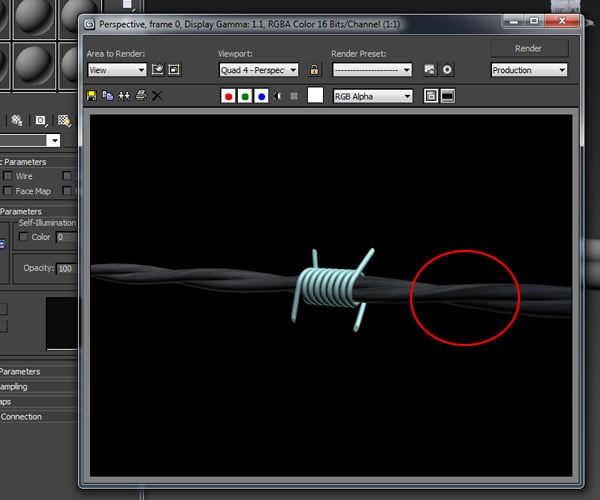Image resolution: width=600 pixels, height=500 pixels.
Task: Toggle the Monochrome display icon
Action: tap(294, 96)
